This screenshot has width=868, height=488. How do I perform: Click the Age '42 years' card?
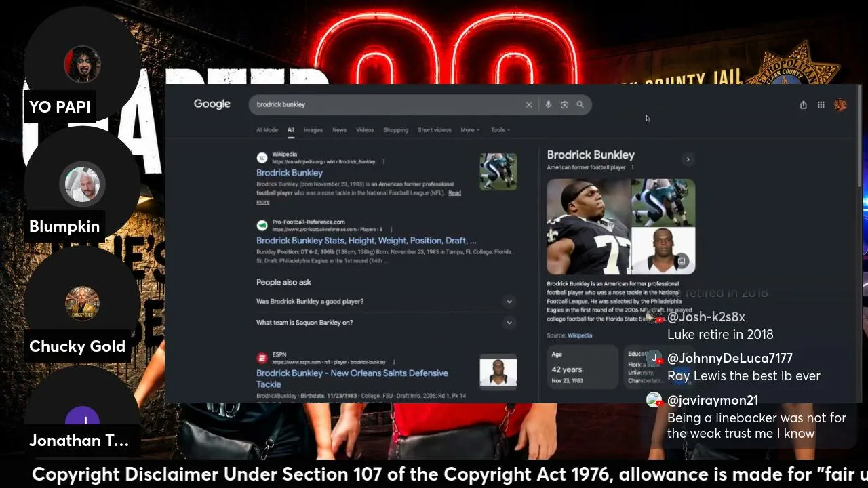click(583, 367)
